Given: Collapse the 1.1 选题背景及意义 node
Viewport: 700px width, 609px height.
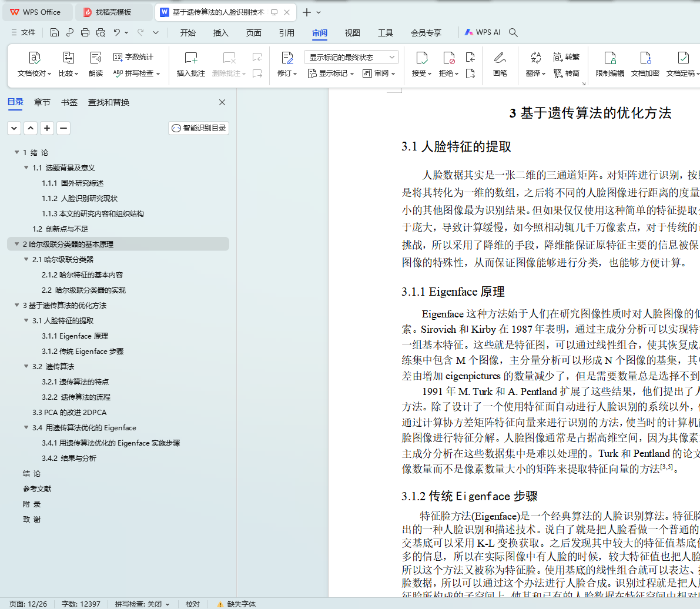Looking at the screenshot, I should tap(26, 168).
